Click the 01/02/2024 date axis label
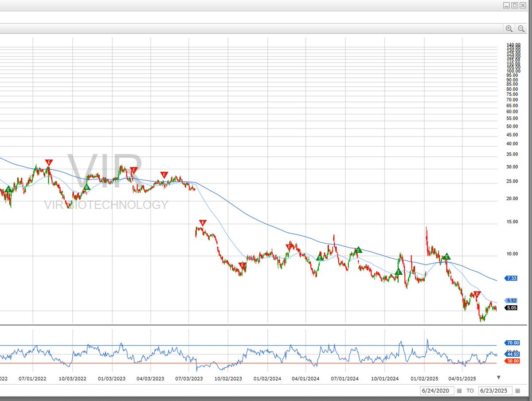 click(267, 379)
